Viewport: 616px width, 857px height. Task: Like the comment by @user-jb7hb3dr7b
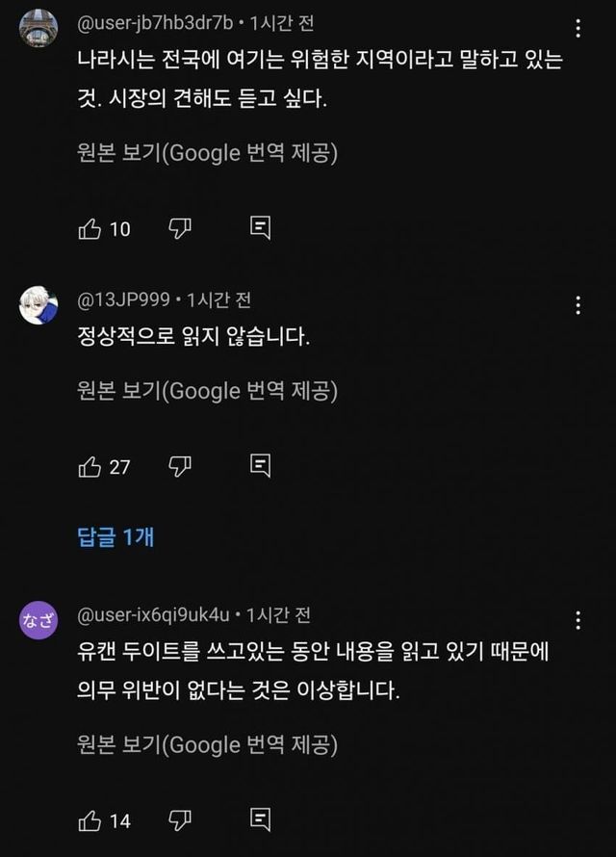(90, 228)
